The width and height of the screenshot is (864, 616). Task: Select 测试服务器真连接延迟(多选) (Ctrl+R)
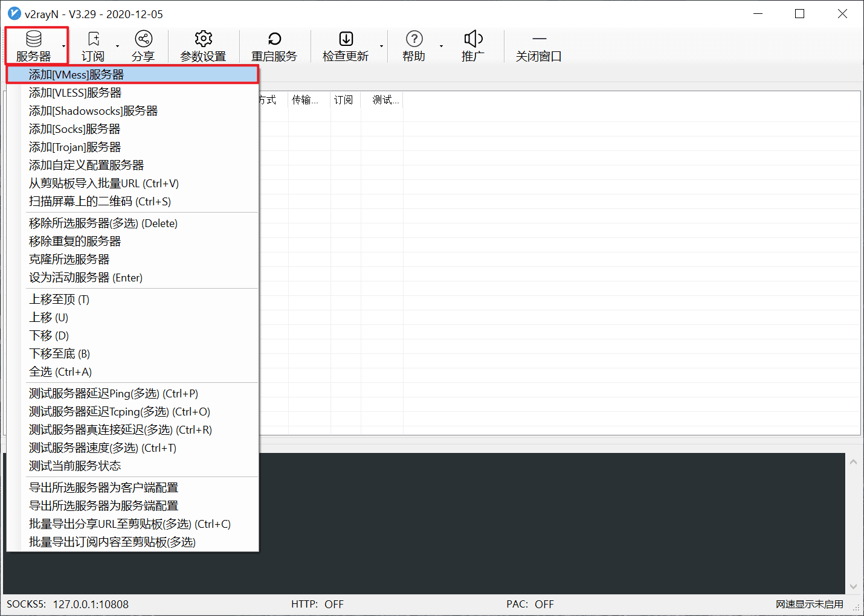[x=132, y=429]
